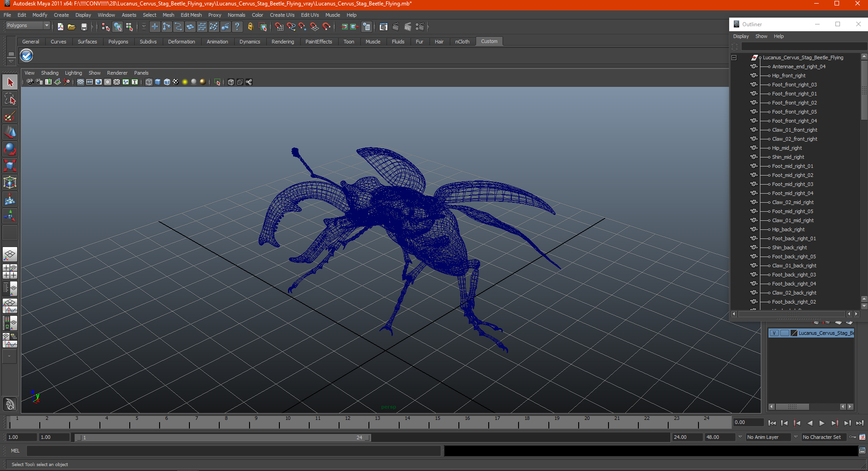Switch to Persp/Outliner layout
The height and width of the screenshot is (471, 868).
(x=10, y=289)
